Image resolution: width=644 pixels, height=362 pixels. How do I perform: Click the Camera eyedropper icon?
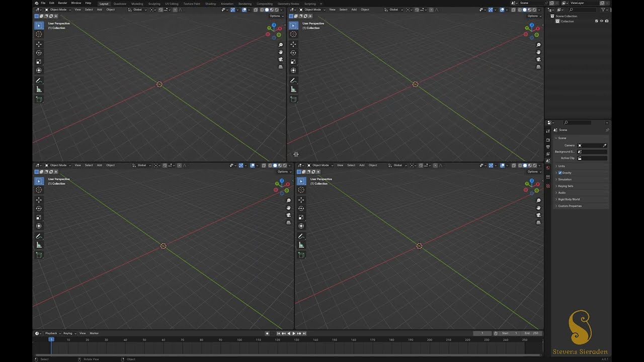(604, 145)
